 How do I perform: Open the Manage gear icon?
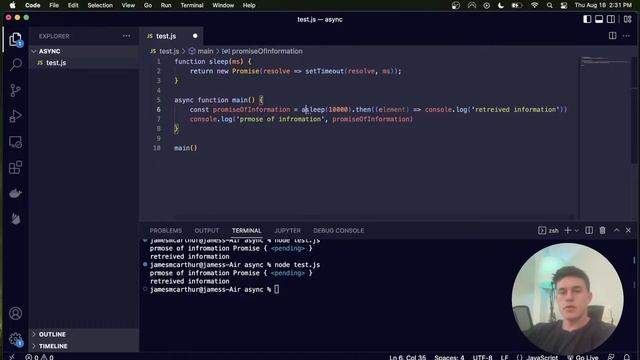16,339
